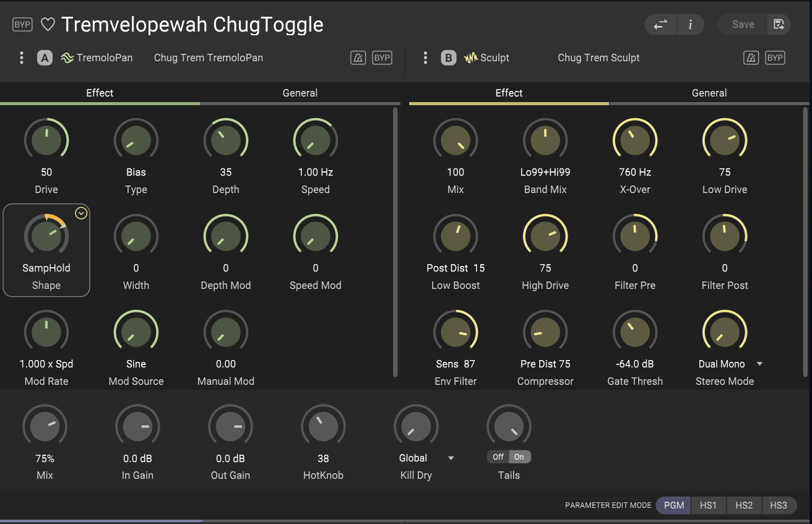Open slot A options three-dot menu
The image size is (812, 524).
coord(22,58)
